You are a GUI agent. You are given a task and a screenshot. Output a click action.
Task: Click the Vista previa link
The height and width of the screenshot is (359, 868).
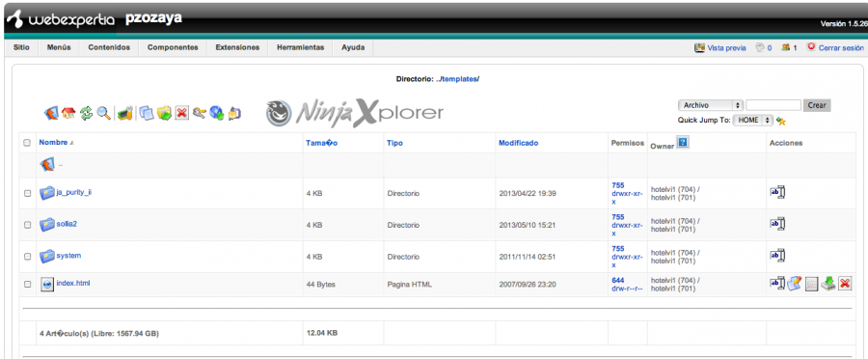[727, 48]
